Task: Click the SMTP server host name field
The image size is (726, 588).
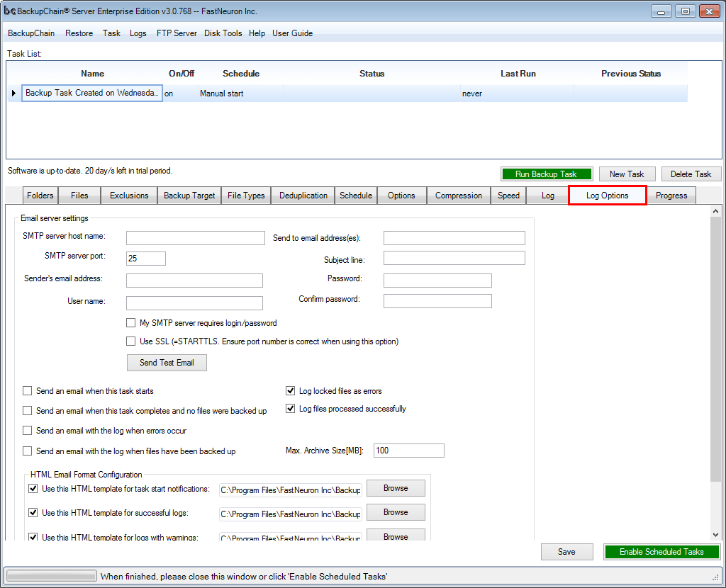Action: point(196,238)
